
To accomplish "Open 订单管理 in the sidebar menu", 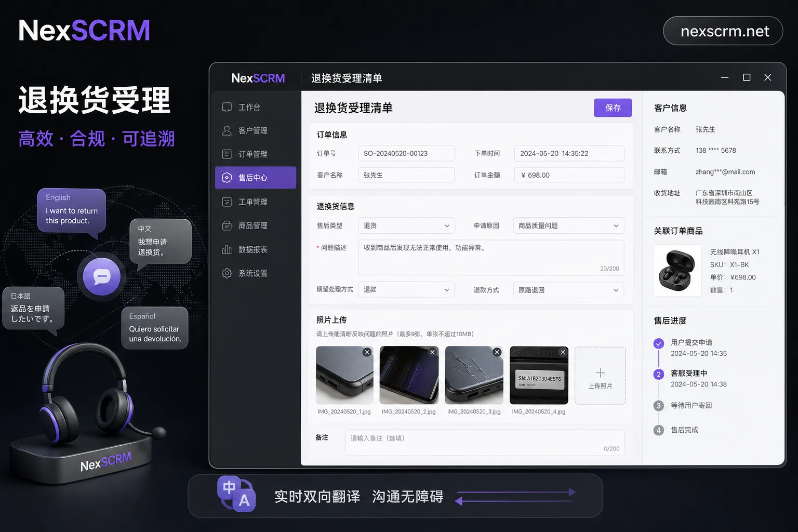I will click(256, 154).
